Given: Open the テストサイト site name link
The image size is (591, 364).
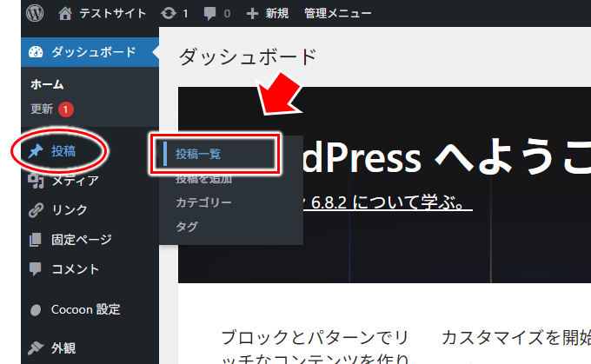Looking at the screenshot, I should point(112,14).
